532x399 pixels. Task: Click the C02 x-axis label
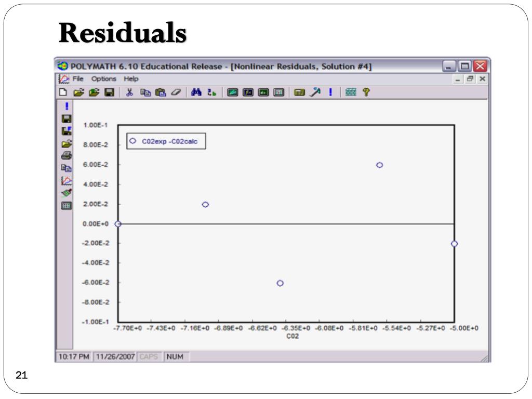point(292,336)
